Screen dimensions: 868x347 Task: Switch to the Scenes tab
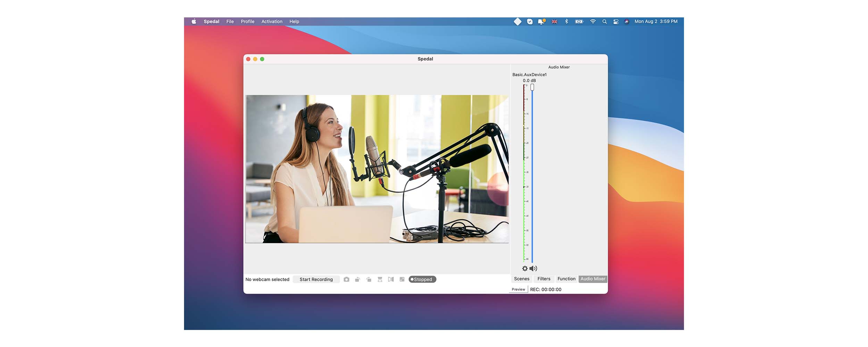pyautogui.click(x=521, y=279)
